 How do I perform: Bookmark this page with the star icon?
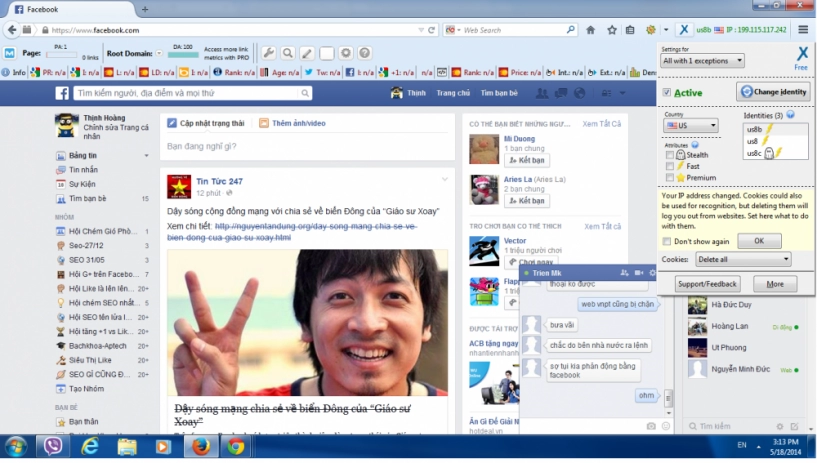612,30
